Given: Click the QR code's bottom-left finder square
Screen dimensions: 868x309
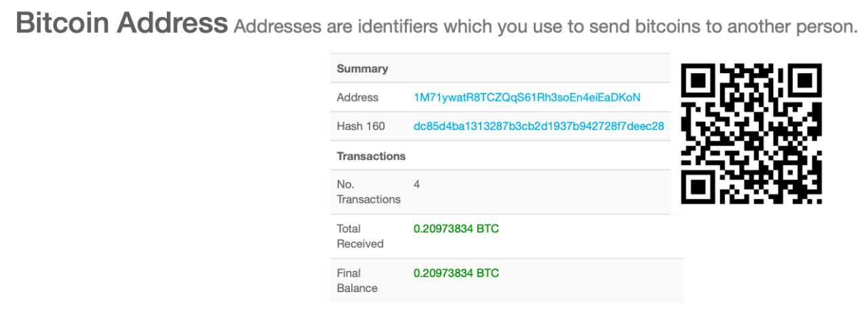Looking at the screenshot, I should [698, 186].
